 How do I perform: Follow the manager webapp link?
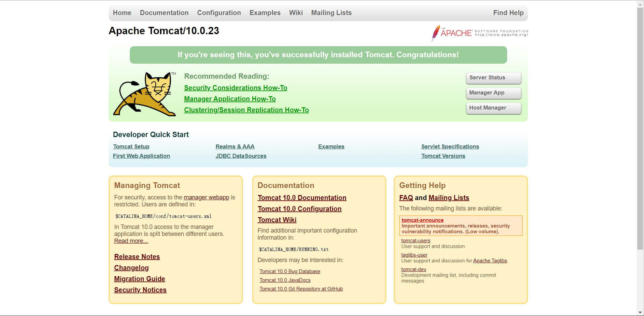(x=206, y=197)
